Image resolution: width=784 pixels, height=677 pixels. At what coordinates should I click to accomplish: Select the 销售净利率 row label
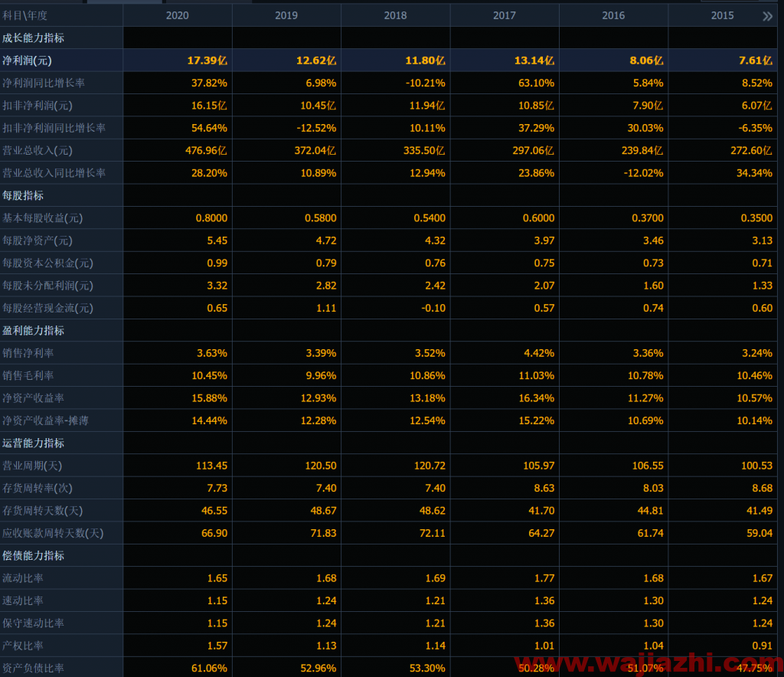click(x=28, y=353)
